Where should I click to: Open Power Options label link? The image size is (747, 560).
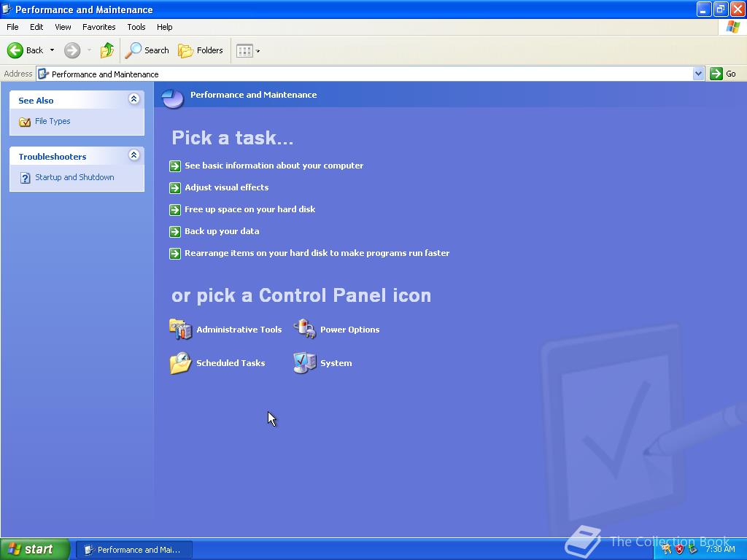tap(349, 330)
